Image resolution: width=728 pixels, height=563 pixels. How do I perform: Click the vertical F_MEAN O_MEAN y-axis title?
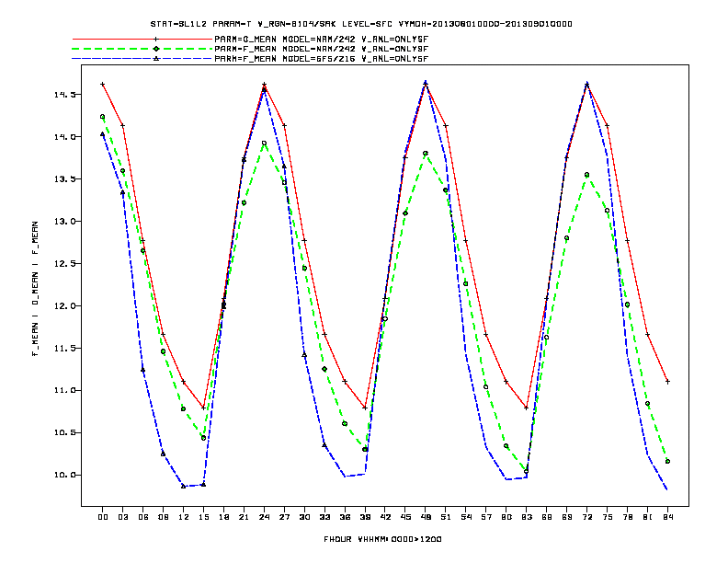(x=35, y=289)
